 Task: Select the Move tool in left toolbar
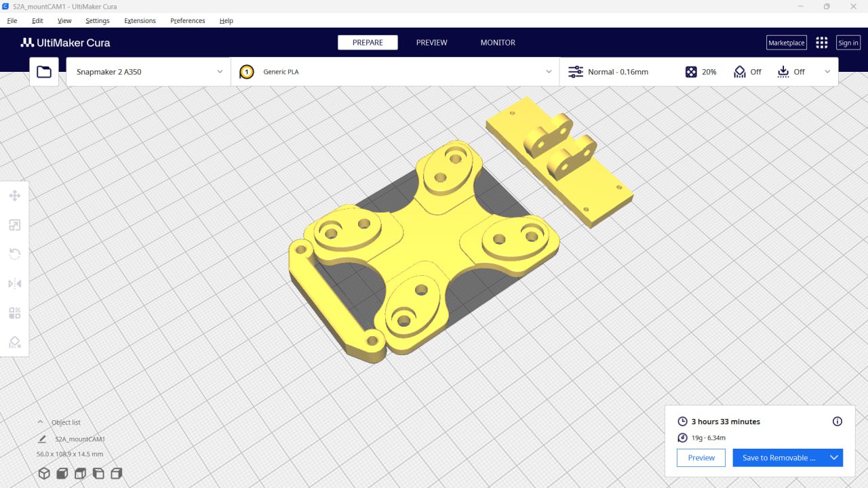tap(14, 196)
